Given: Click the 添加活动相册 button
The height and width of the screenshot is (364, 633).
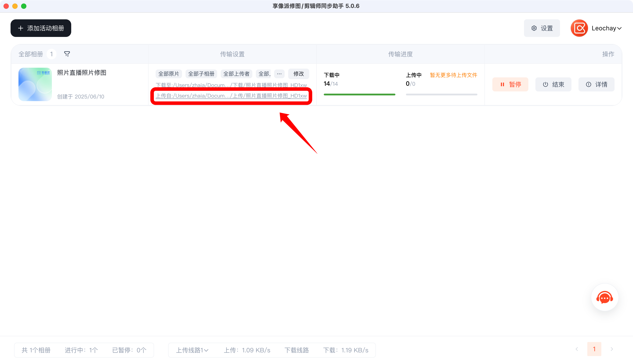Looking at the screenshot, I should tap(41, 28).
